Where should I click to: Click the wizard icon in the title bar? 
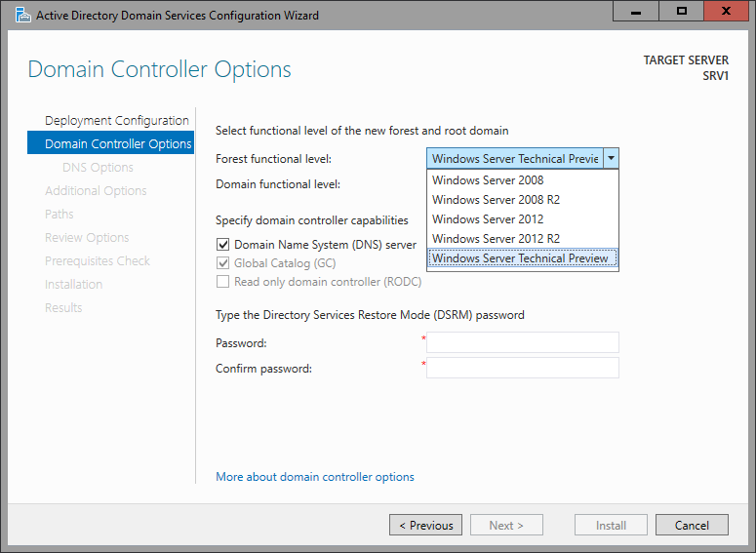(22, 15)
